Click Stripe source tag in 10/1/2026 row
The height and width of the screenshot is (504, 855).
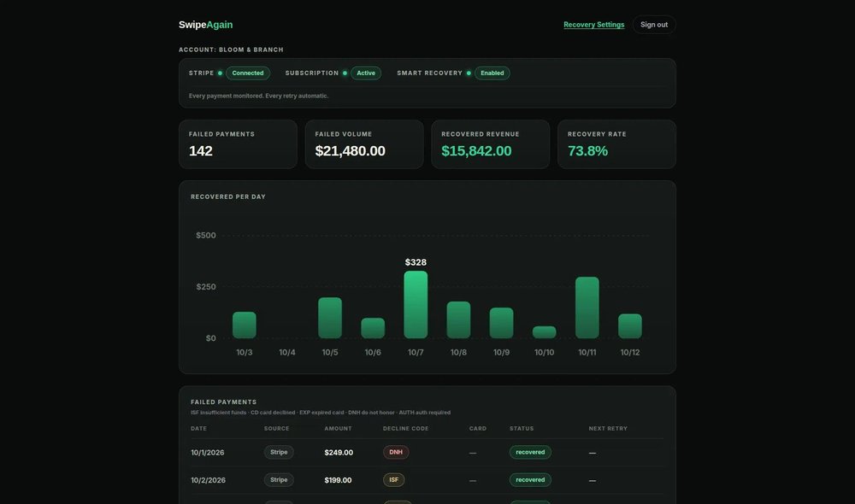[x=279, y=452]
